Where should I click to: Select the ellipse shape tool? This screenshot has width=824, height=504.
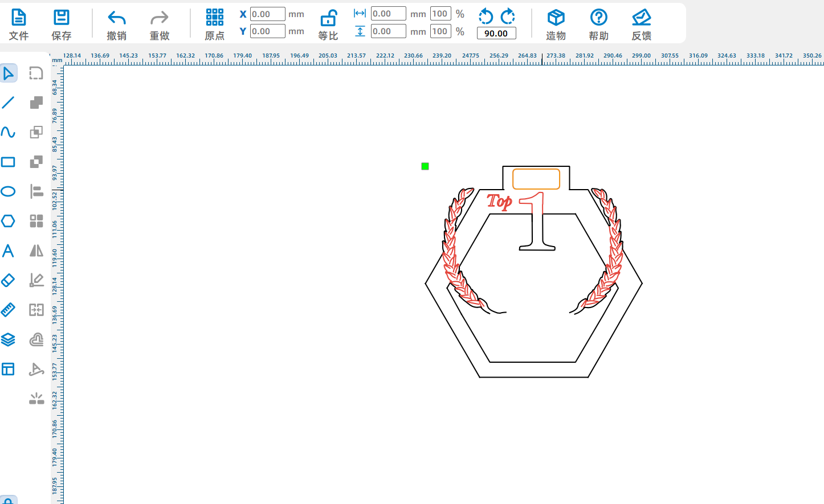8,191
